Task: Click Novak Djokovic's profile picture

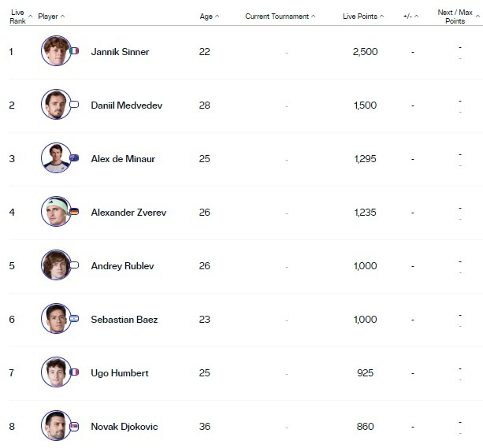Action: [55, 426]
